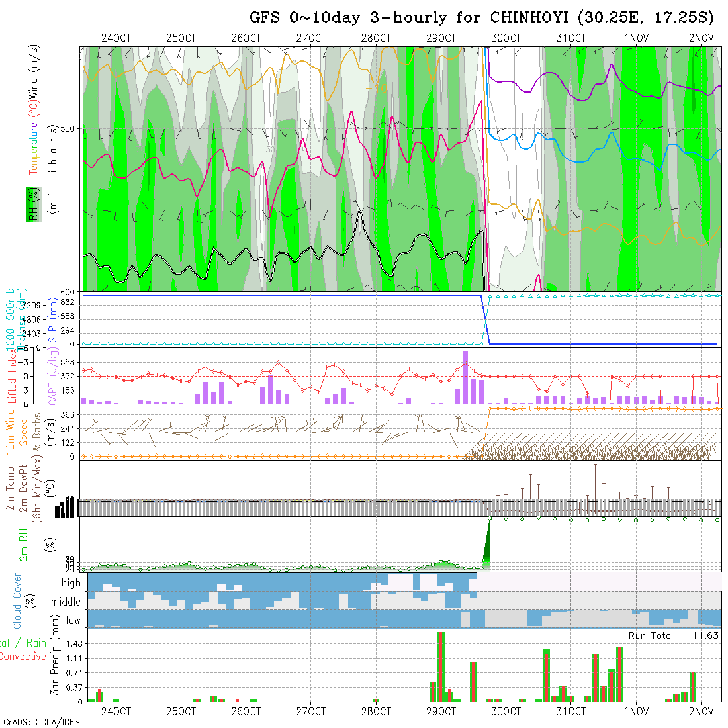The width and height of the screenshot is (728, 728).
Task: Click the tallest purple CAPE bar
Action: [466, 377]
